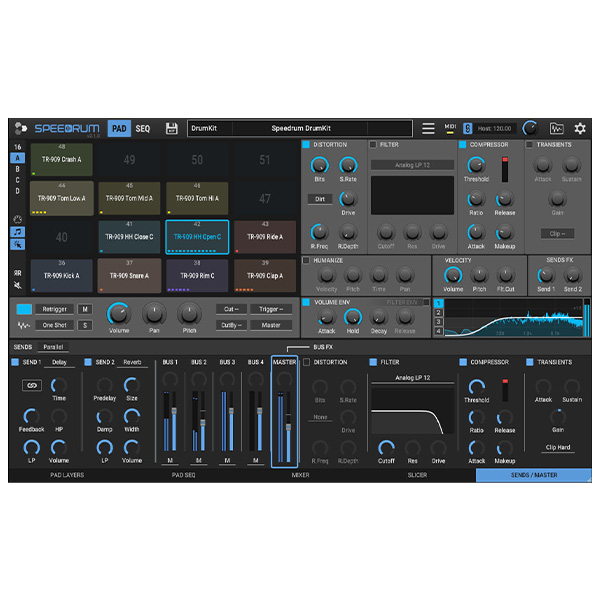600x600 pixels.
Task: Open Dirt distortion type dropdown
Action: tap(320, 199)
